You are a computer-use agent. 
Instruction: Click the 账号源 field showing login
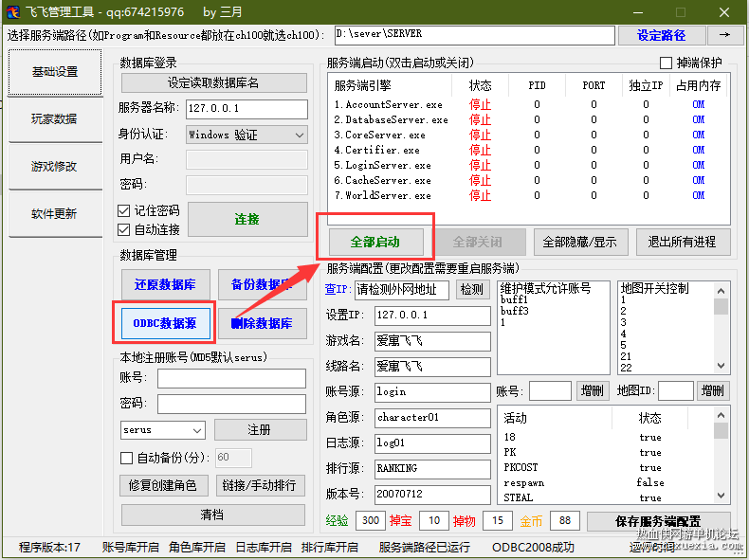pyautogui.click(x=432, y=392)
